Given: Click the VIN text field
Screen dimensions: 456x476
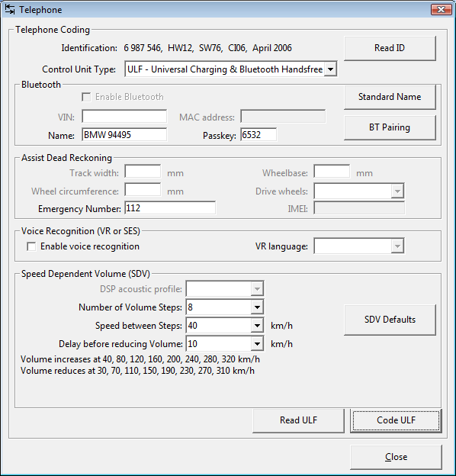Looking at the screenshot, I should 124,116.
